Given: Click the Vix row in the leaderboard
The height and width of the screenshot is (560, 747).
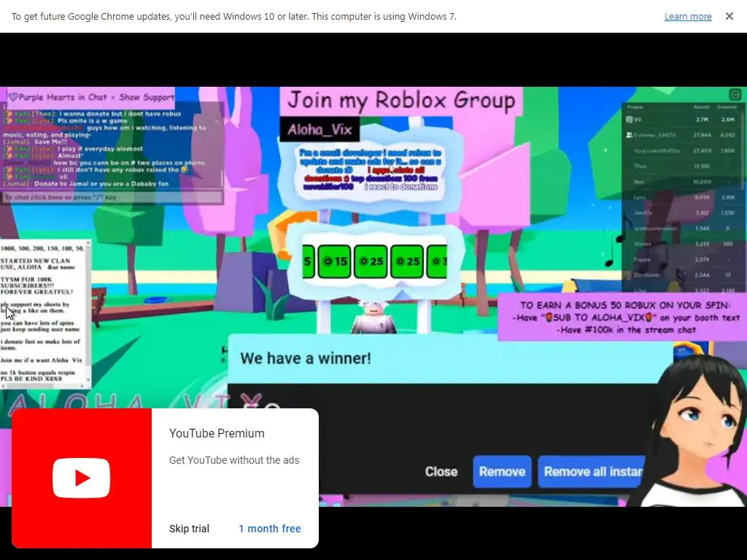Looking at the screenshot, I should 682,120.
